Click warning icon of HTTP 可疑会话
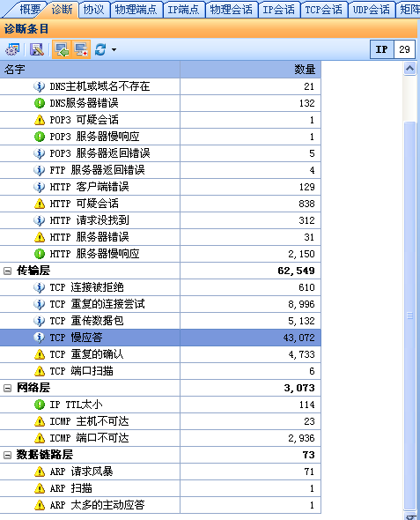Image resolution: width=420 pixels, height=520 pixels. (40, 204)
